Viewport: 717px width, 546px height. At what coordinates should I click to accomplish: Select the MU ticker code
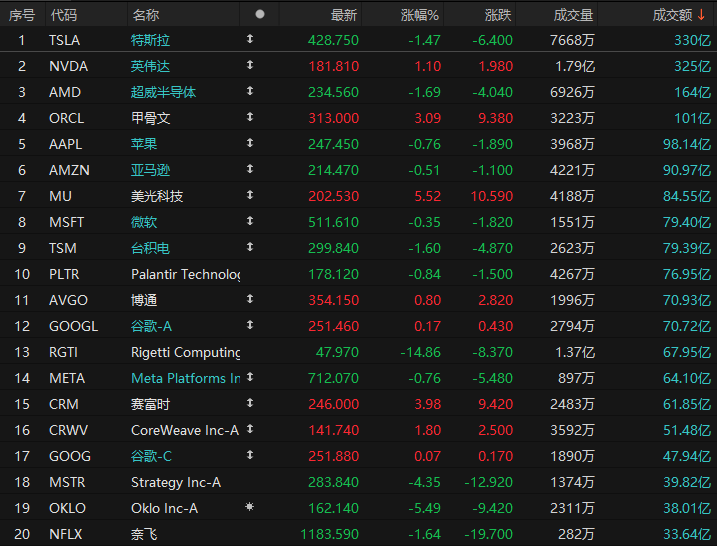point(60,196)
